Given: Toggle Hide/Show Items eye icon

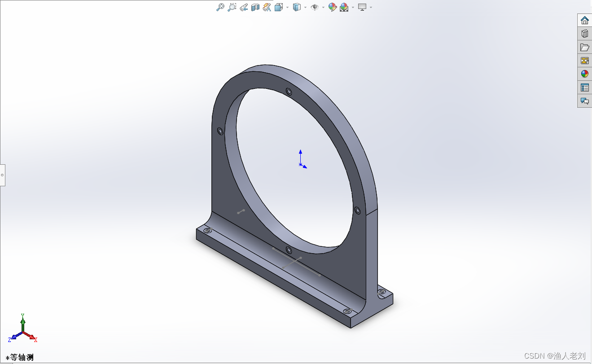Looking at the screenshot, I should pos(315,7).
